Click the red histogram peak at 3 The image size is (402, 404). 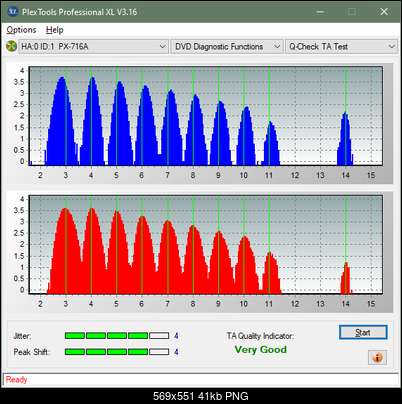65,251
